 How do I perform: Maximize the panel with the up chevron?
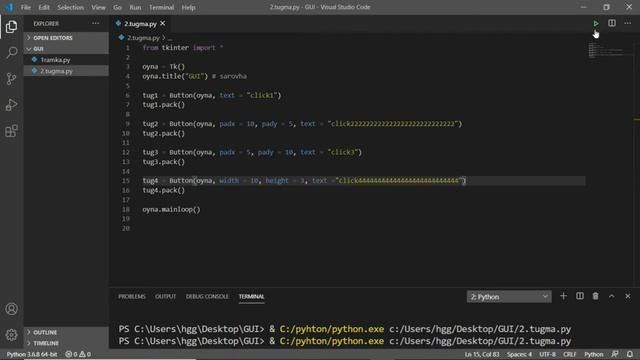[x=611, y=296]
